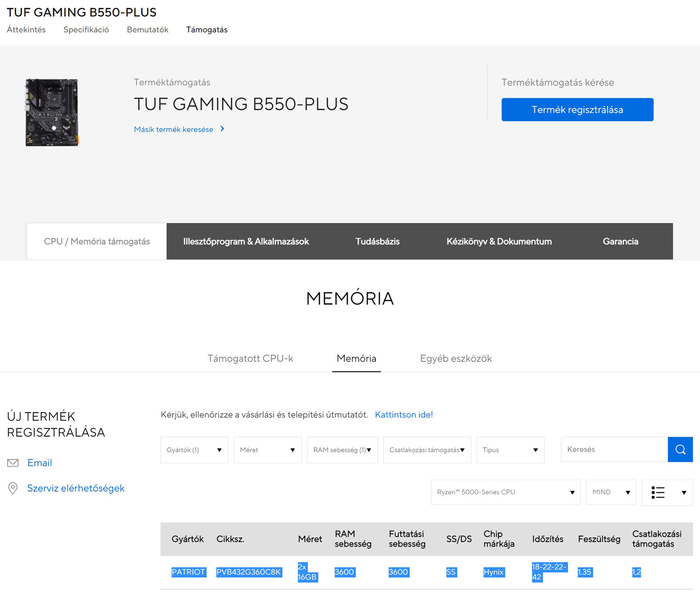The image size is (700, 593).
Task: Select the CPU / Memória támogatás tab
Action: click(x=97, y=241)
